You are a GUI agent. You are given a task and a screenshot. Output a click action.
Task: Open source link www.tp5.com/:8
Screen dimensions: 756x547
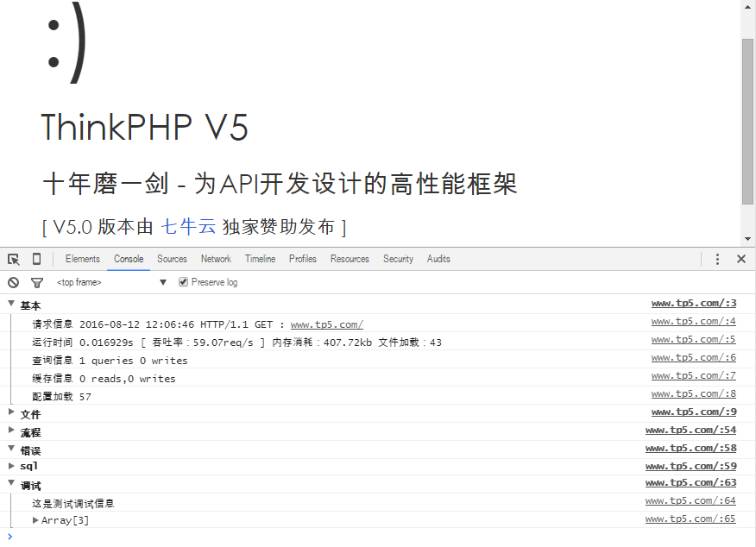coord(694,393)
